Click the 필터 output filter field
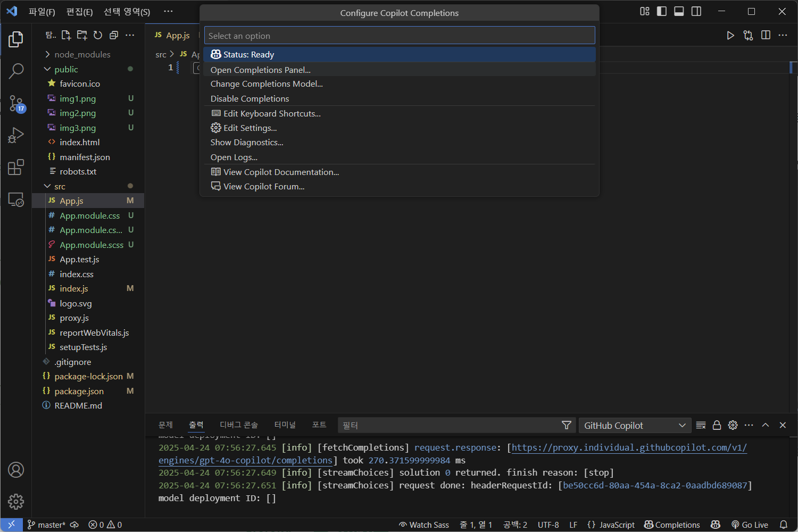The image size is (798, 532). (450, 425)
